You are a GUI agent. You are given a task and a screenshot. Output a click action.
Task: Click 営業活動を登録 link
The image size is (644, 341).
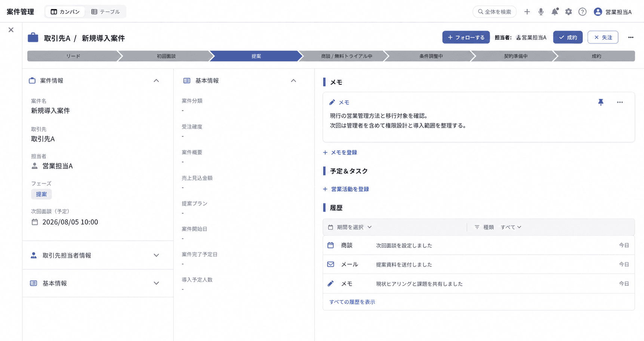click(x=346, y=189)
